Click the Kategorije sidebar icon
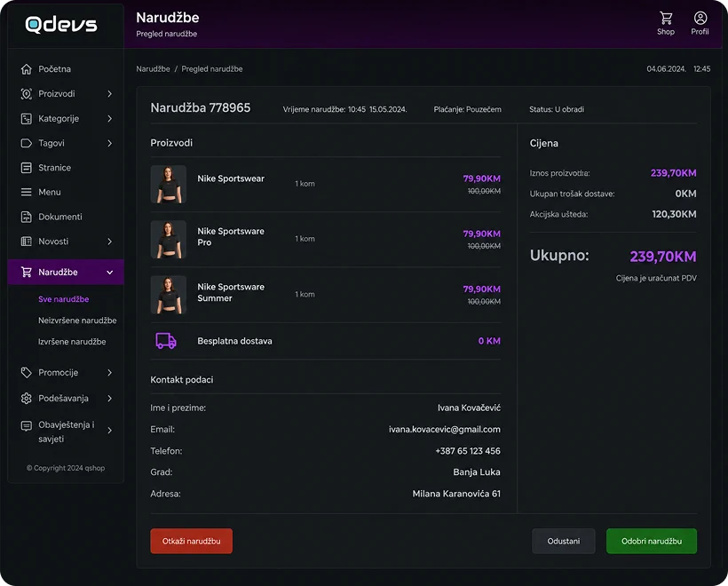This screenshot has height=586, width=728. [x=27, y=118]
